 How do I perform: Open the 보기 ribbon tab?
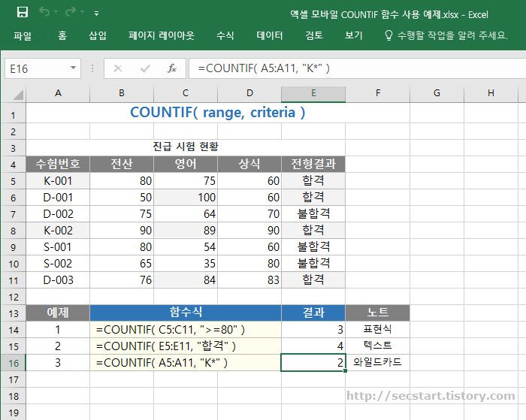pos(354,35)
